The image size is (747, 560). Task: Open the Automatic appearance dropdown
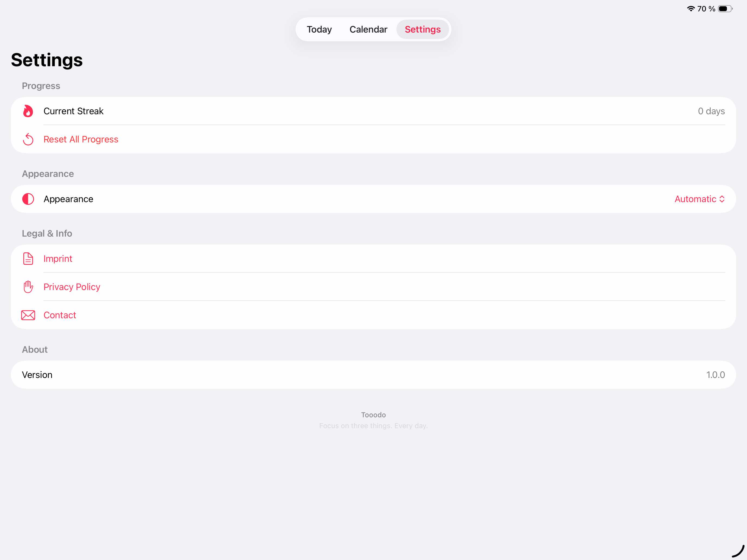point(700,199)
